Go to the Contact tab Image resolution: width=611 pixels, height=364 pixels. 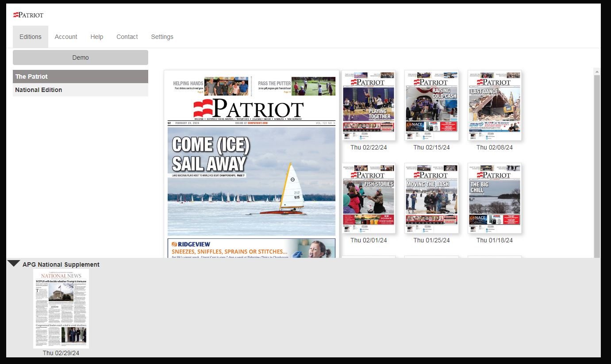(x=127, y=37)
